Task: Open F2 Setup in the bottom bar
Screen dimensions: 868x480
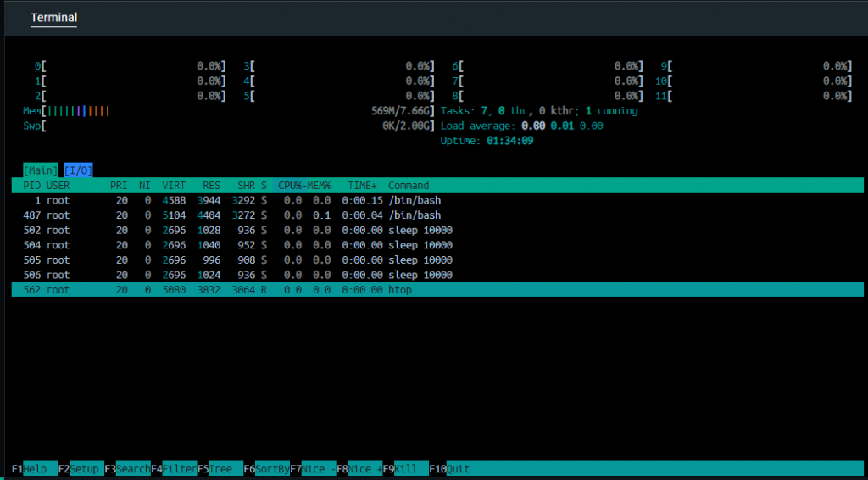Action: click(81, 469)
